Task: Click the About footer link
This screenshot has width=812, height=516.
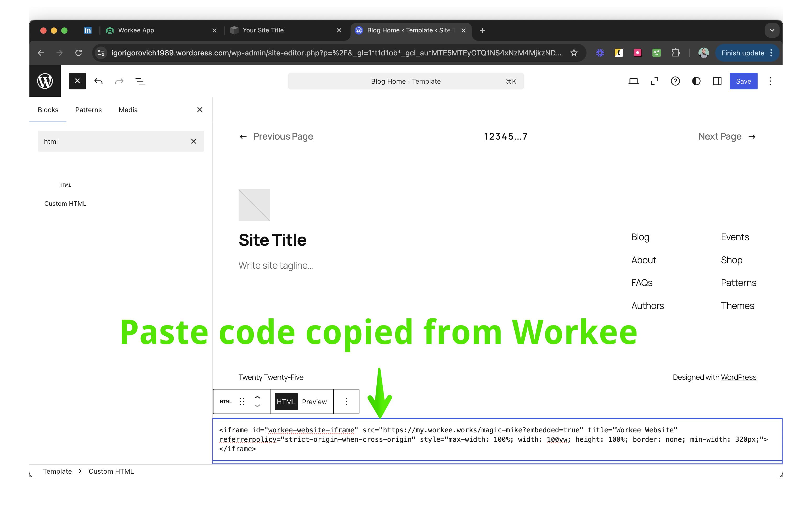Action: point(644,260)
